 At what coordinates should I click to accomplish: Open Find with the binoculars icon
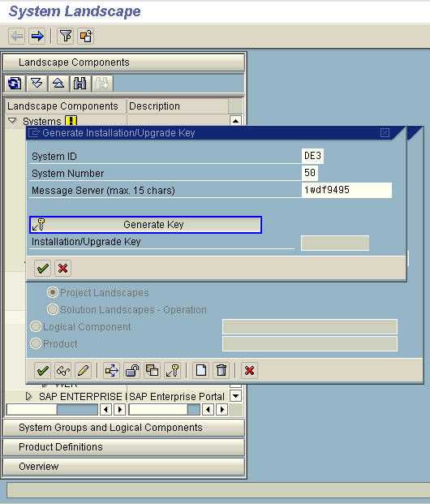(x=80, y=84)
